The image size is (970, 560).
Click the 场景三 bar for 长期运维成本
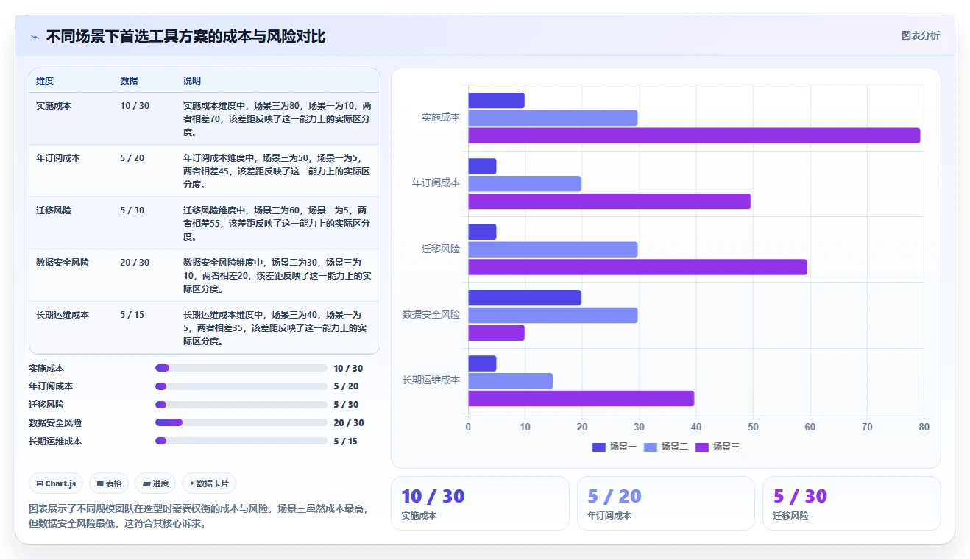[x=581, y=399]
